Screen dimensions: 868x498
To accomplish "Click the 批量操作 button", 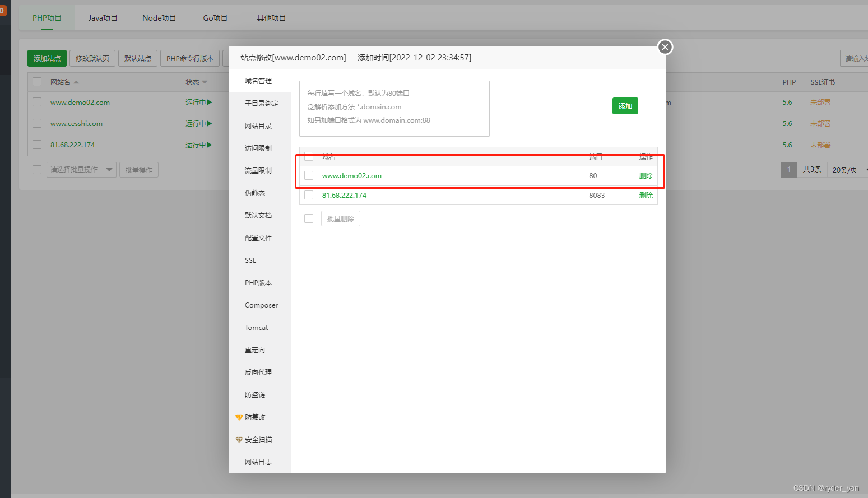I will 139,170.
